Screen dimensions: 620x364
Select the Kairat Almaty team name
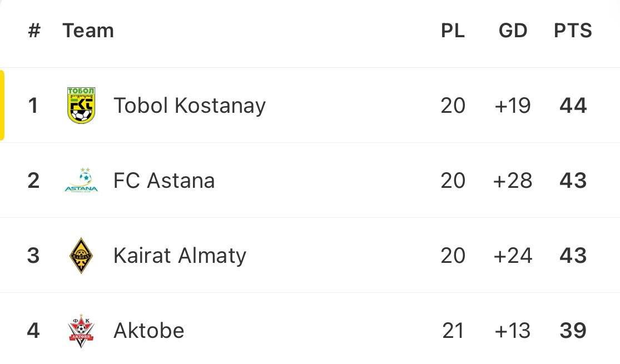(179, 256)
